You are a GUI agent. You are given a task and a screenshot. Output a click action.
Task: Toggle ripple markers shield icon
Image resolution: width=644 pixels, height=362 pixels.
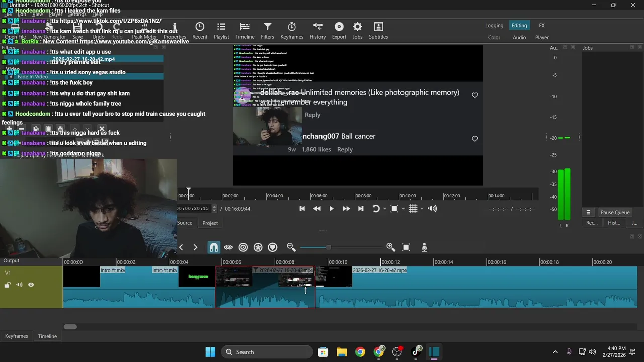point(272,247)
